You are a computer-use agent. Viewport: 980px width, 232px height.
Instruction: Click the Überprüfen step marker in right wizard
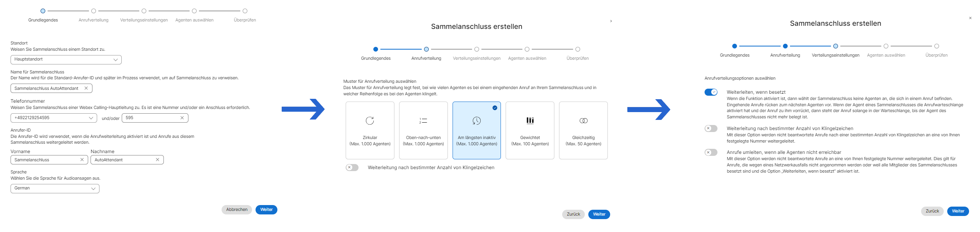pyautogui.click(x=936, y=46)
